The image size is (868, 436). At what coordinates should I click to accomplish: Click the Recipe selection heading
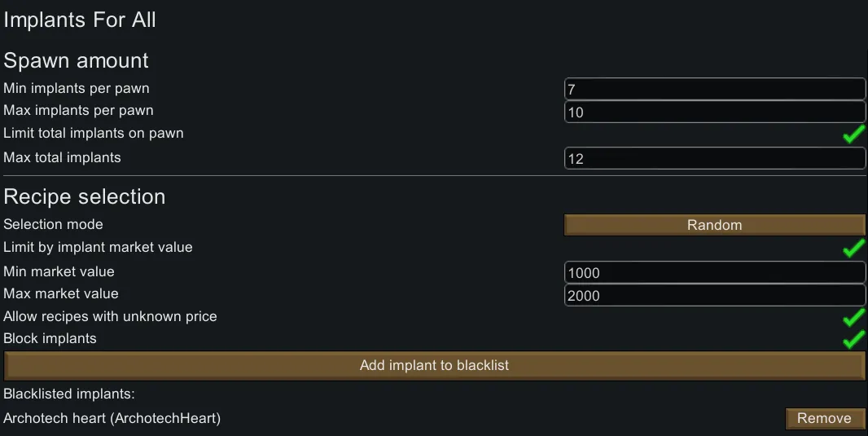[x=85, y=196]
